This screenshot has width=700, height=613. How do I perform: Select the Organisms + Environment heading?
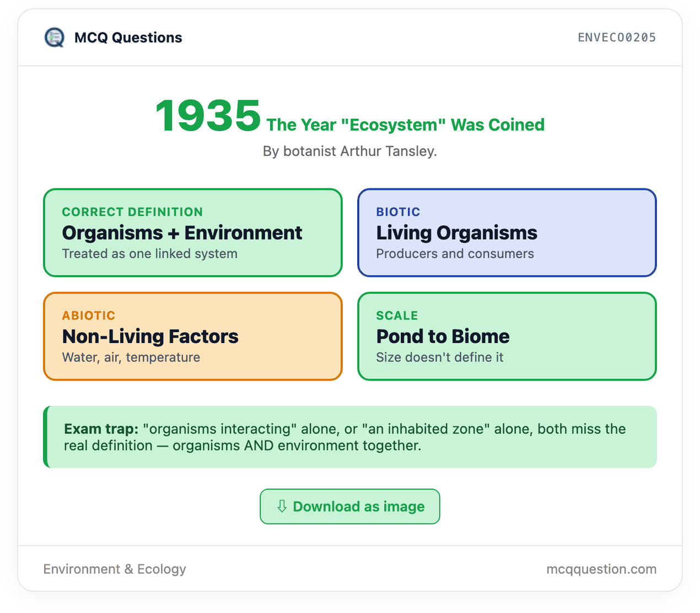pyautogui.click(x=182, y=233)
